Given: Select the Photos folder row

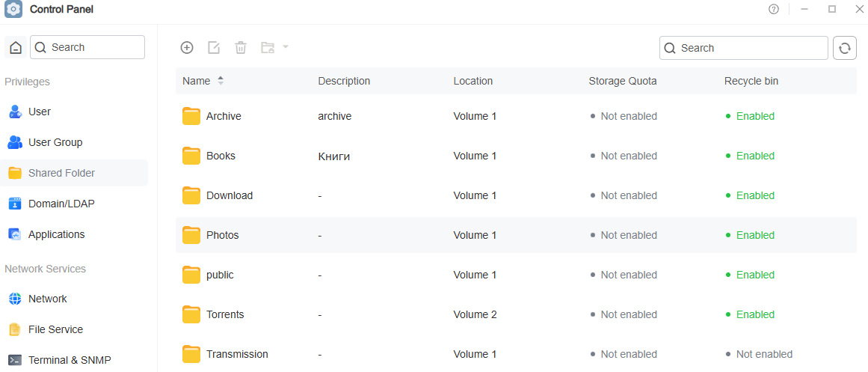Looking at the screenshot, I should [x=516, y=235].
